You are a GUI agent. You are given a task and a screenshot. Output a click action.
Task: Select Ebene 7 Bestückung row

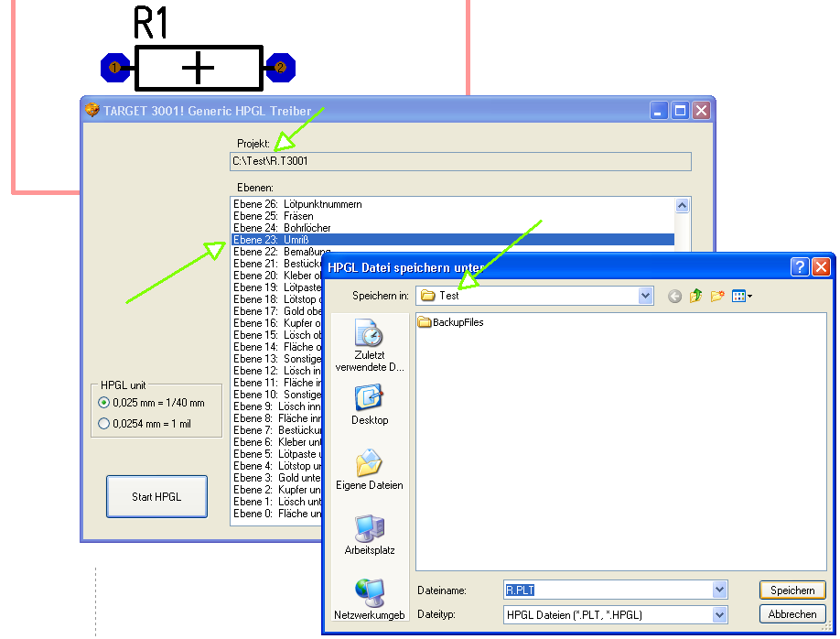(276, 430)
